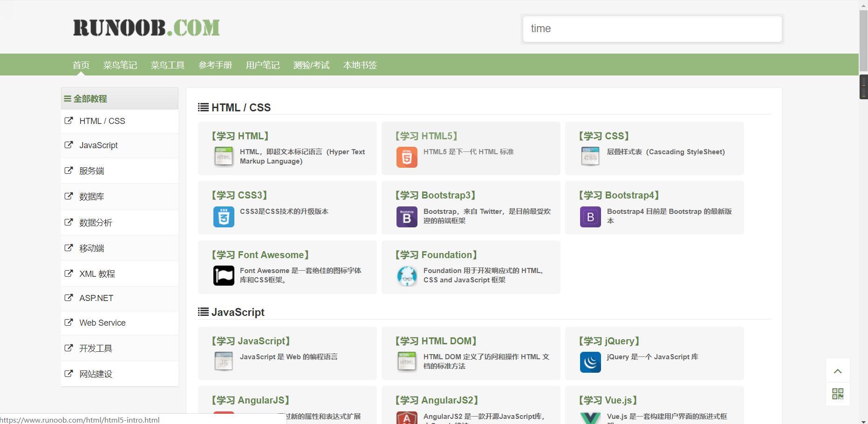
Task: Click the HTML DOM file icon
Action: [x=407, y=362]
